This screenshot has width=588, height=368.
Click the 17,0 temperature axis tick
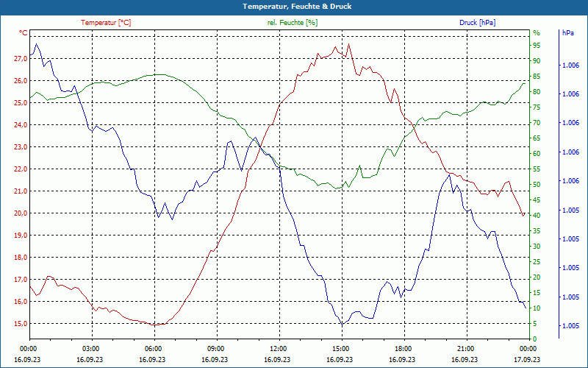click(x=21, y=280)
